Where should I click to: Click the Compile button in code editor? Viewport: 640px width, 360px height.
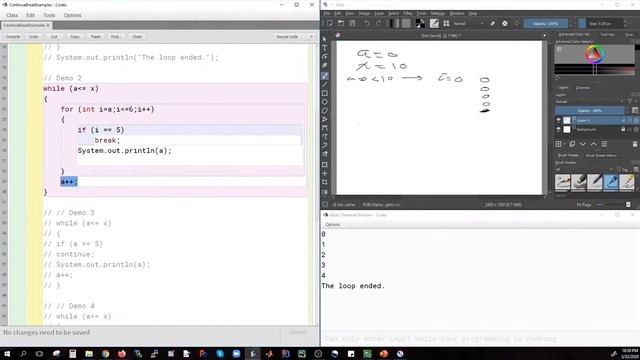pos(13,36)
